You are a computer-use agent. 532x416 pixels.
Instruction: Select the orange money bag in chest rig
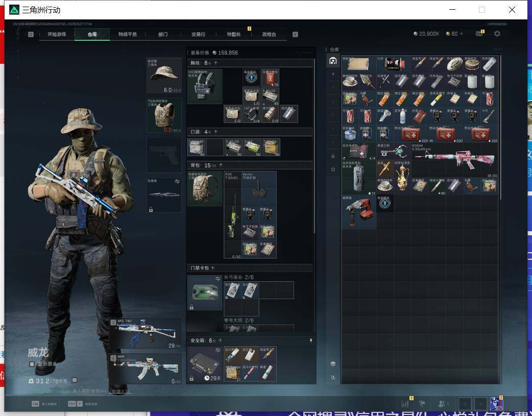271,78
